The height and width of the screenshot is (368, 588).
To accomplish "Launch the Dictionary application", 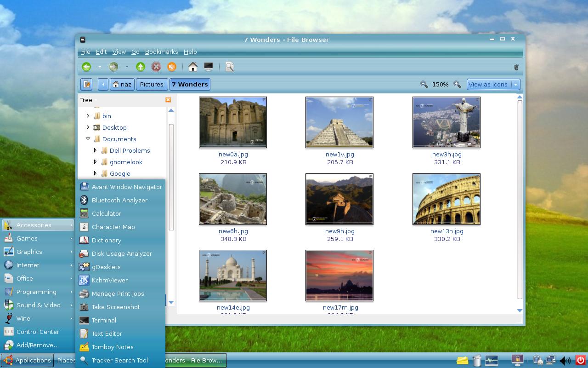I will click(x=120, y=240).
